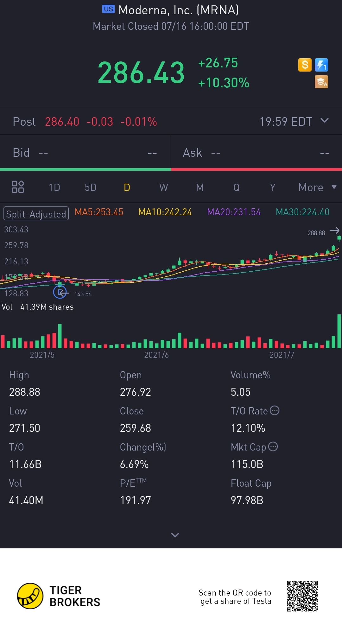Screen dimensions: 342x644
Task: Tap the Mkt Cap 115.0B value
Action: (247, 464)
